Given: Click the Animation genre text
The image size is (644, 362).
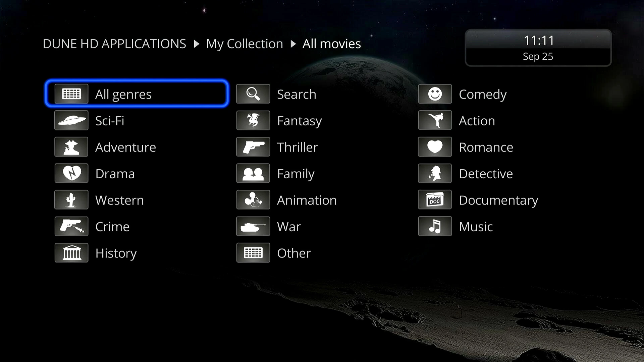Looking at the screenshot, I should pos(307,200).
